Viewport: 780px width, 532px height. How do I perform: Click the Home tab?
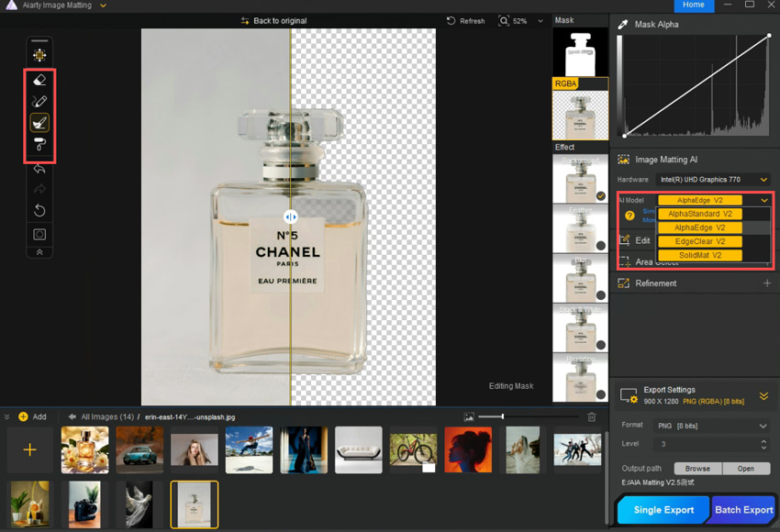[x=694, y=5]
